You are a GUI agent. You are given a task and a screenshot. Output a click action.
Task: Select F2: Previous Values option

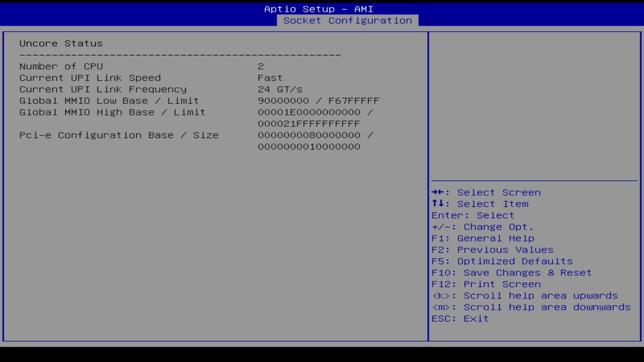point(492,249)
